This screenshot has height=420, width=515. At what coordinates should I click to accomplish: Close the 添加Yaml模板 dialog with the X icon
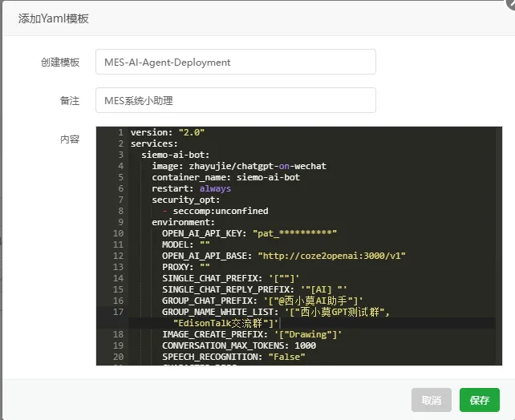pyautogui.click(x=511, y=3)
